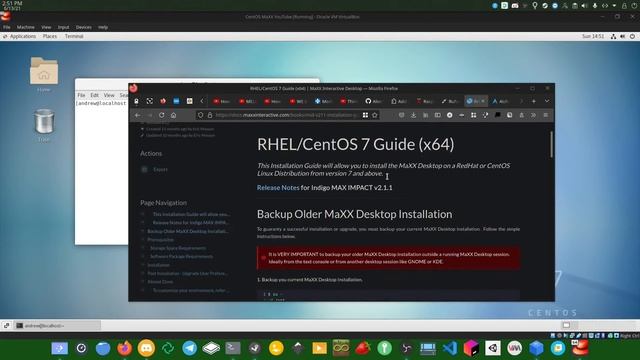The width and height of the screenshot is (640, 360).
Task: Jump to Storage Space Requirements section
Action: (178, 248)
